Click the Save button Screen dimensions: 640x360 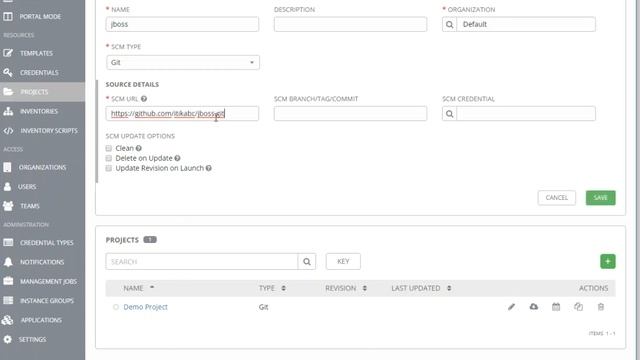[x=600, y=198]
